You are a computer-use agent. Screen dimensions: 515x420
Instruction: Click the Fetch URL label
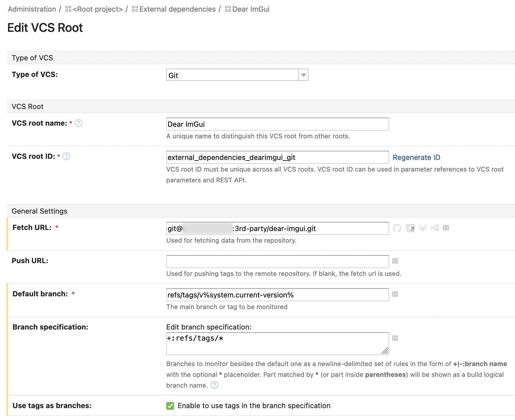pos(32,227)
